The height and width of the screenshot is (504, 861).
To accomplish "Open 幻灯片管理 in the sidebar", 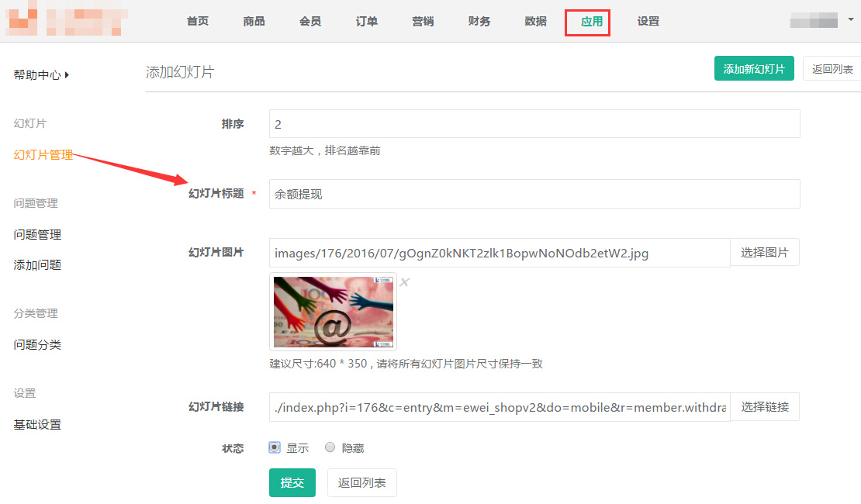I will [43, 155].
